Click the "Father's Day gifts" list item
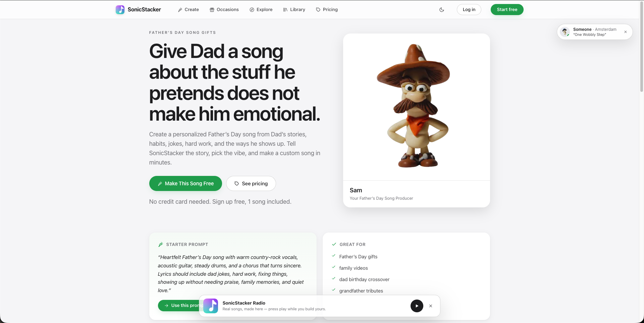644x323 pixels. (x=358, y=257)
